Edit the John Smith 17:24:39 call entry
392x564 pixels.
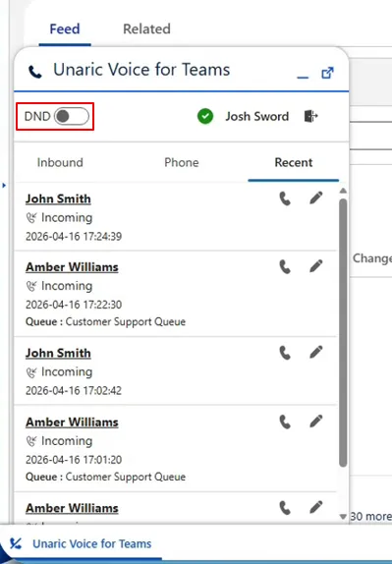(x=315, y=197)
